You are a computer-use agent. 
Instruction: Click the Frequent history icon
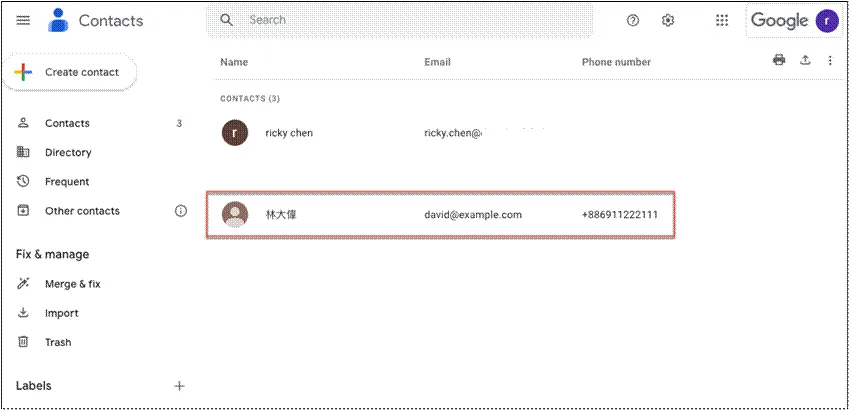click(23, 181)
